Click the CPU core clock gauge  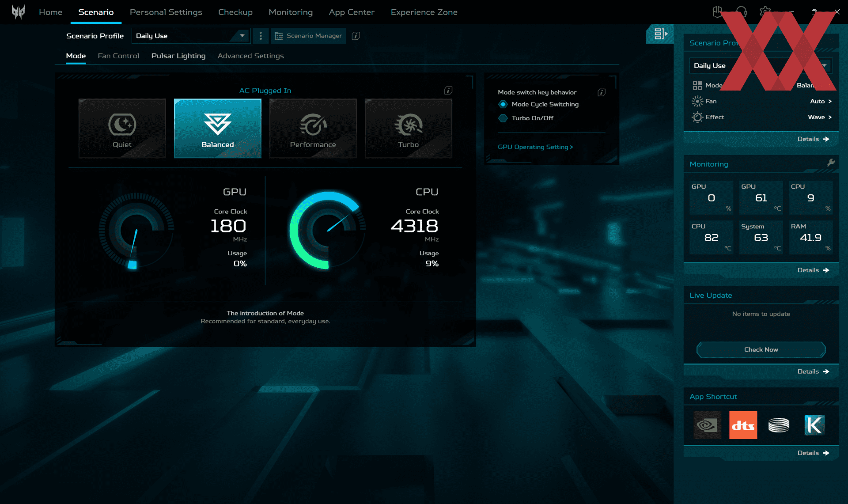point(327,230)
